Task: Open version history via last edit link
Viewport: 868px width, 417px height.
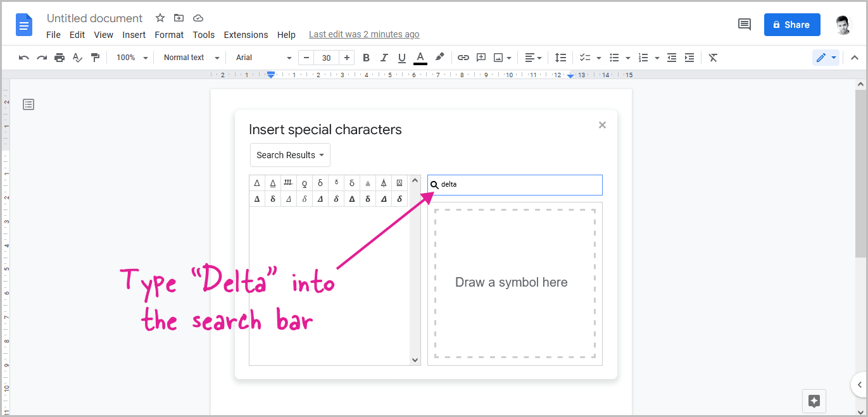Action: 364,34
